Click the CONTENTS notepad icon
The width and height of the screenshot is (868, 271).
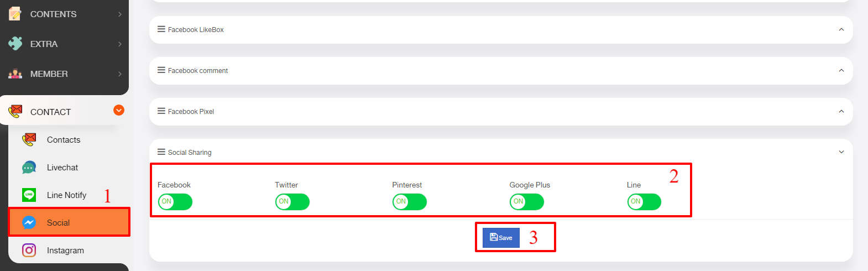click(x=15, y=14)
